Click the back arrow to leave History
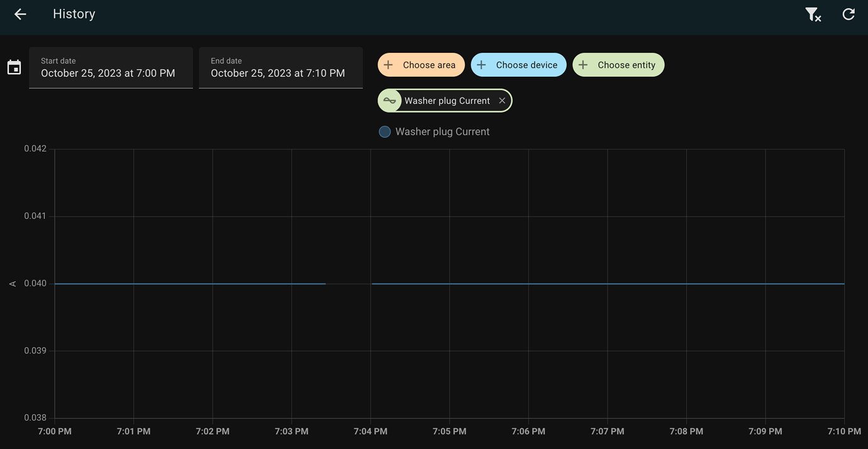868x449 pixels. pos(19,13)
